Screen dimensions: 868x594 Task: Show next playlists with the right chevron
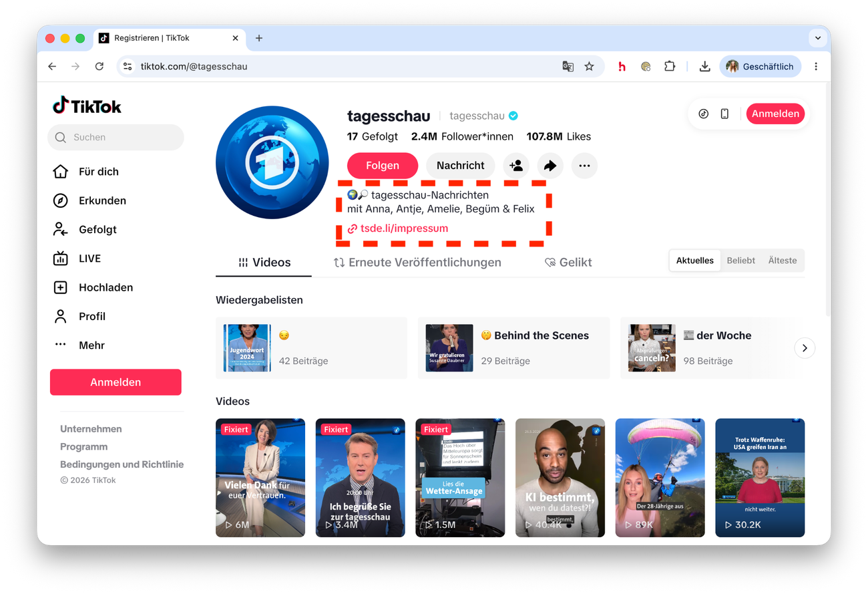pyautogui.click(x=805, y=348)
